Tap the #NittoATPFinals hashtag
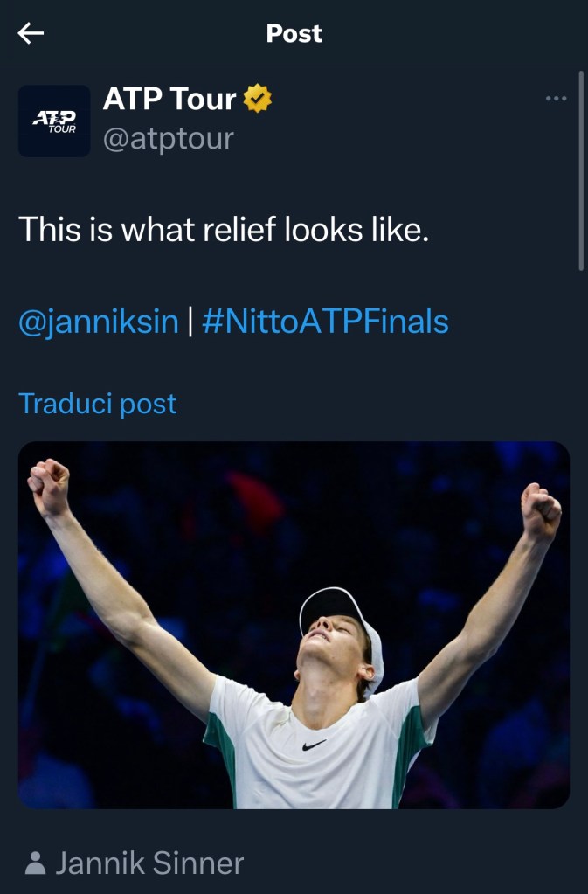588x894 pixels. point(325,322)
